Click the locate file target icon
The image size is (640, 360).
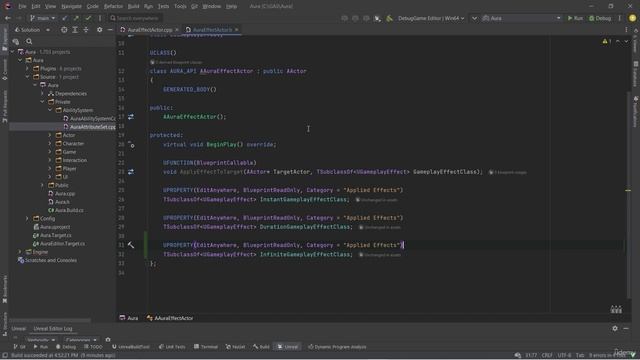pyautogui.click(x=64, y=30)
